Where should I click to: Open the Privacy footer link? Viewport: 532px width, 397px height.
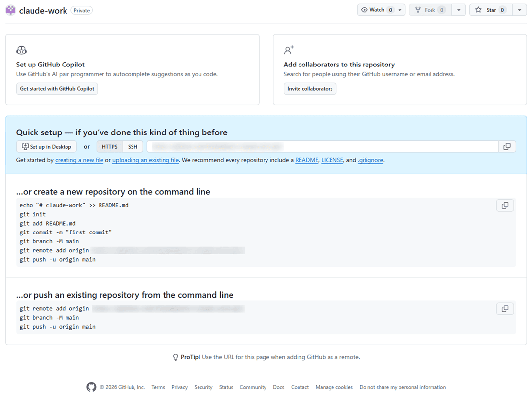coord(179,387)
